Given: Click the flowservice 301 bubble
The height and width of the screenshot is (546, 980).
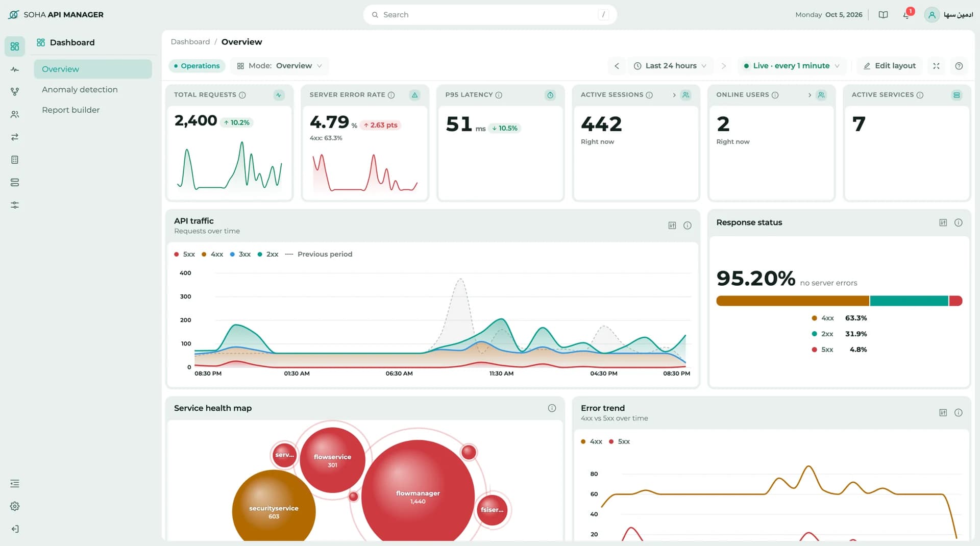Looking at the screenshot, I should coord(332,460).
